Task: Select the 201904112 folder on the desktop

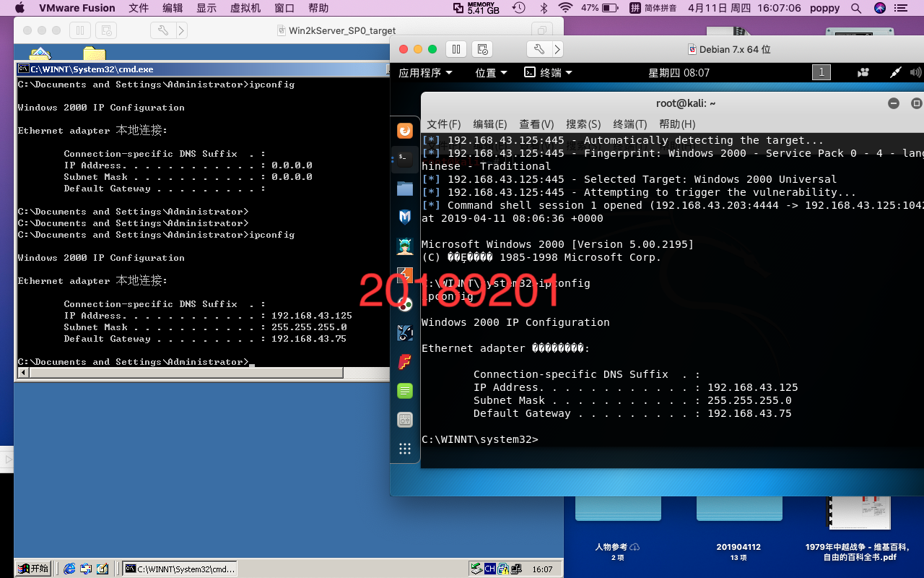Action: pos(738,547)
